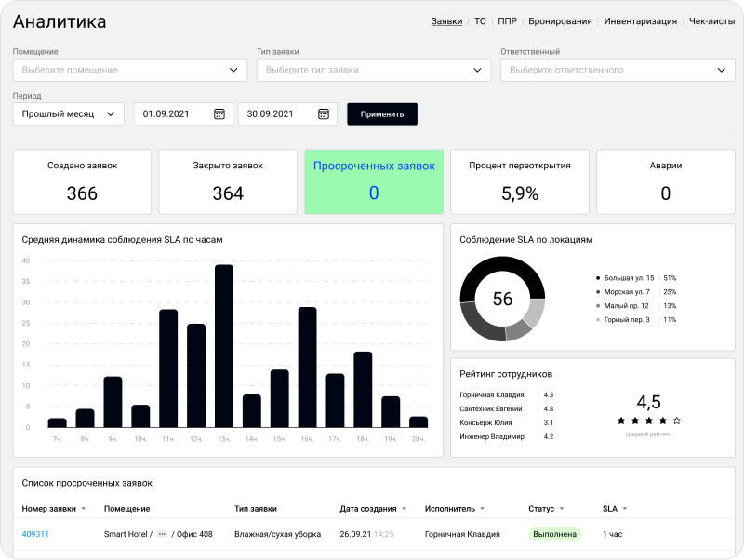Image resolution: width=744 pixels, height=560 pixels.
Task: Open request link 409311
Action: (35, 534)
